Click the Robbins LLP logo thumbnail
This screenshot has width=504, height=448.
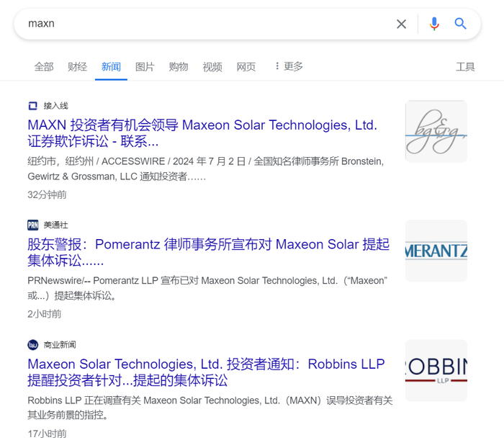[x=436, y=370]
